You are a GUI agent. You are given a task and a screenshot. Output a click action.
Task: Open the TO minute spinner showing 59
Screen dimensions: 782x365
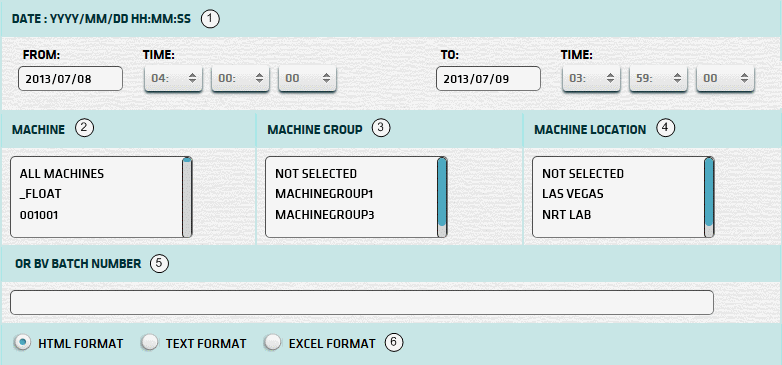coord(658,78)
